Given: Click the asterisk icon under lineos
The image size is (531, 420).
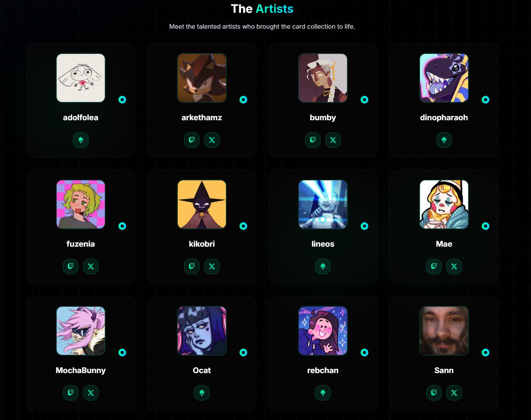Looking at the screenshot, I should [323, 266].
